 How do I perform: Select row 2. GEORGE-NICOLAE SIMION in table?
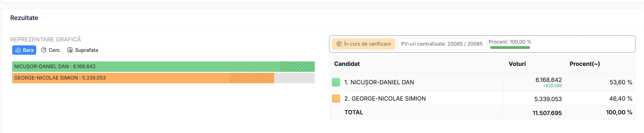(x=482, y=99)
